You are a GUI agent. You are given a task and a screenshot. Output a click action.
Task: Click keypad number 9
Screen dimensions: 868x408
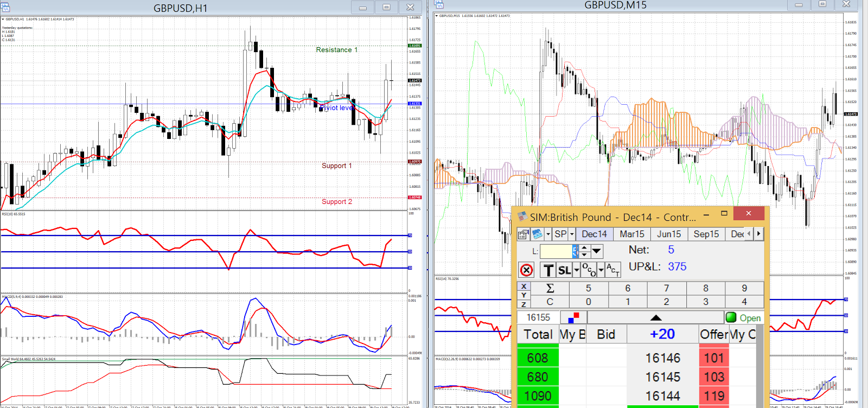click(x=744, y=288)
